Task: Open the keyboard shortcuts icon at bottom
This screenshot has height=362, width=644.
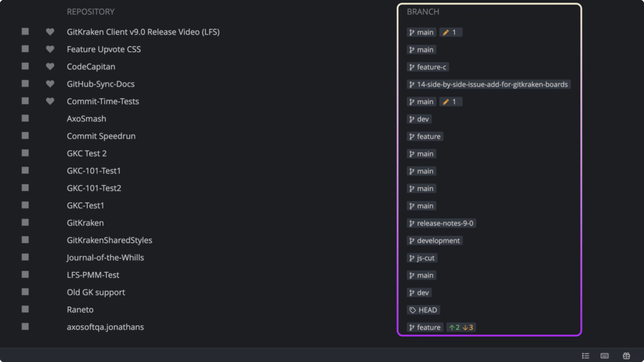Action: [604, 355]
